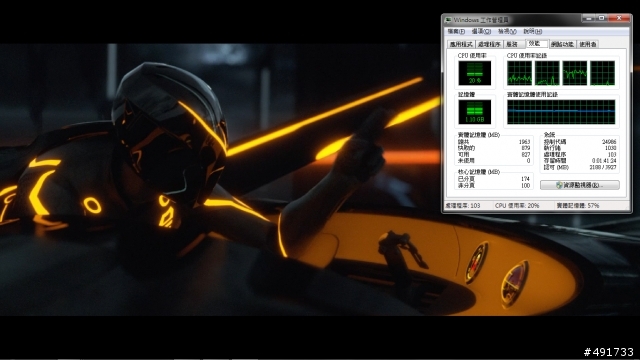
Task: Click status bar text 實體記憶體: 57%
Action: click(x=578, y=206)
